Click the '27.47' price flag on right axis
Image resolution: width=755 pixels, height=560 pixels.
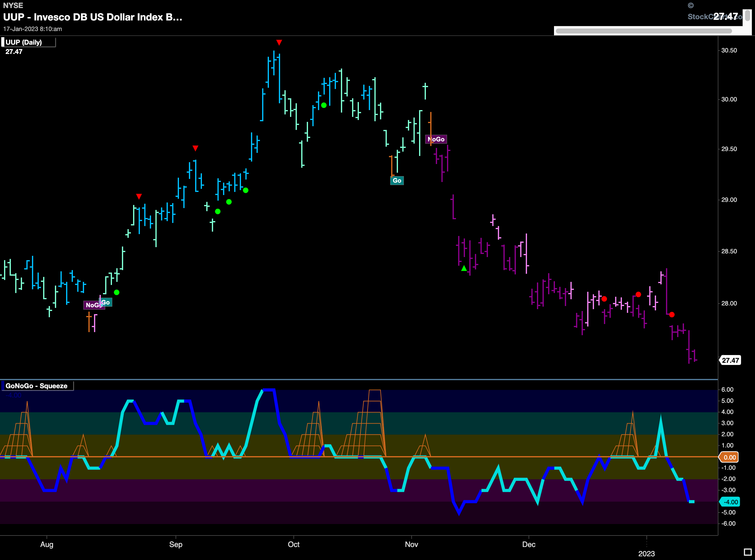click(730, 360)
